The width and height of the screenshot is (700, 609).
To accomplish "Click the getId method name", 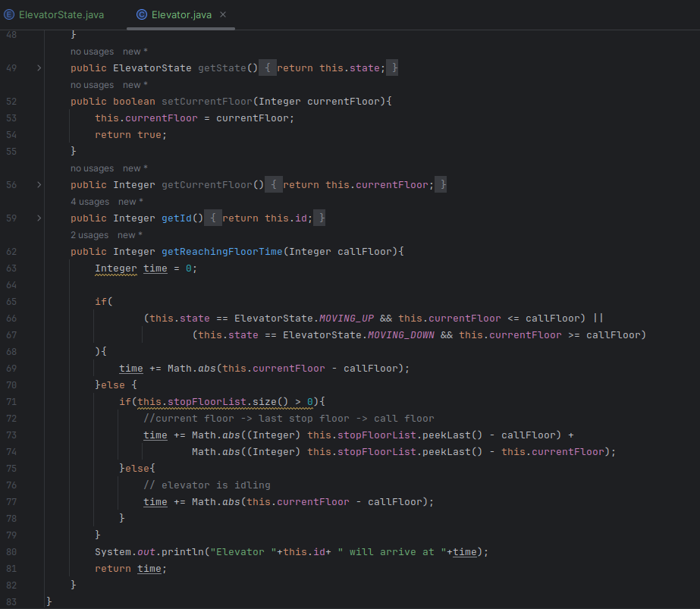I will (x=177, y=218).
